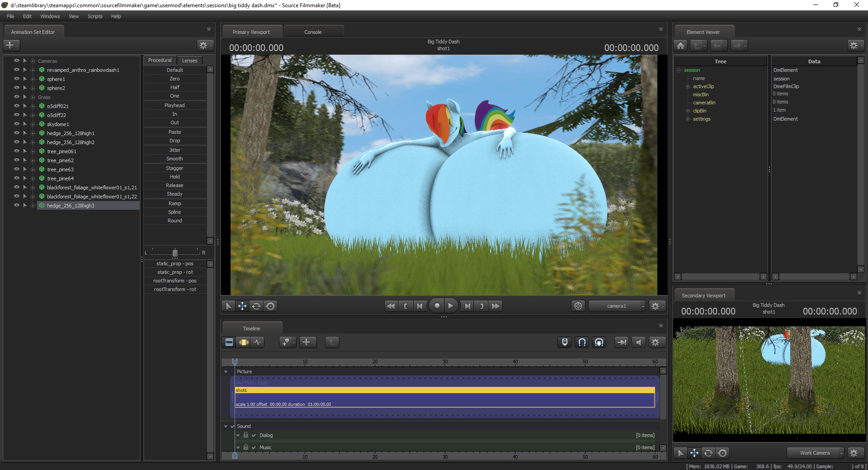Toggle the filled magnet frame snap icon
868x470 pixels.
point(599,342)
